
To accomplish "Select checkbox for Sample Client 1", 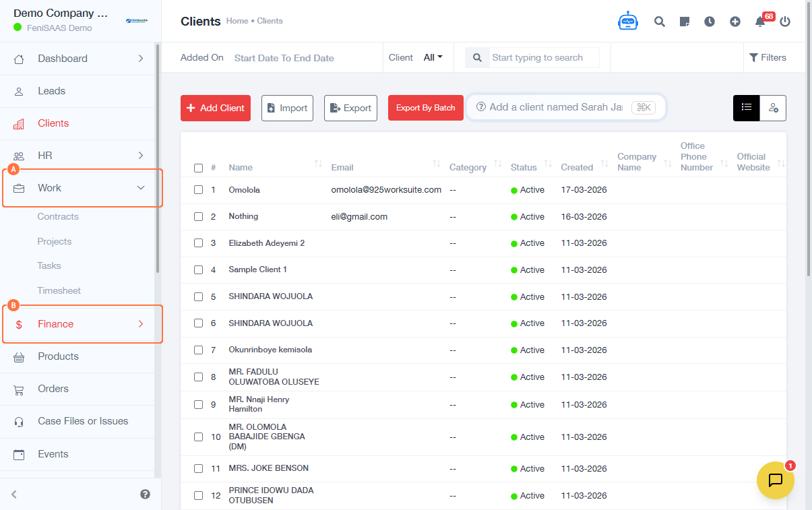I will [x=198, y=269].
